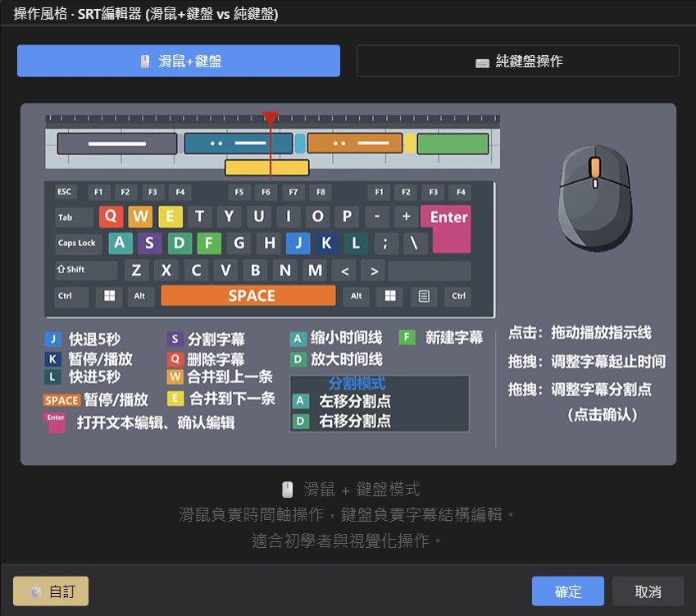This screenshot has height=616, width=696.
Task: Click the gray mouse illustration
Action: click(595, 198)
